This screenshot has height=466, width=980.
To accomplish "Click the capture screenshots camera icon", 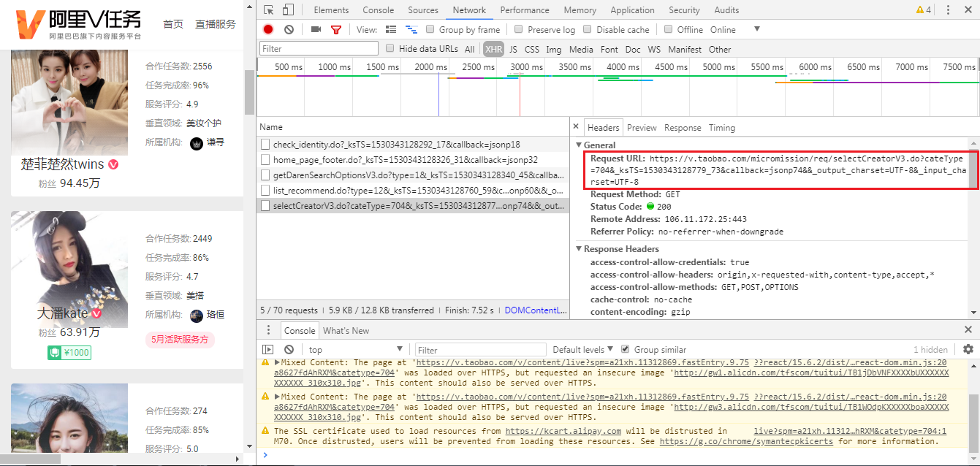I will coord(316,30).
